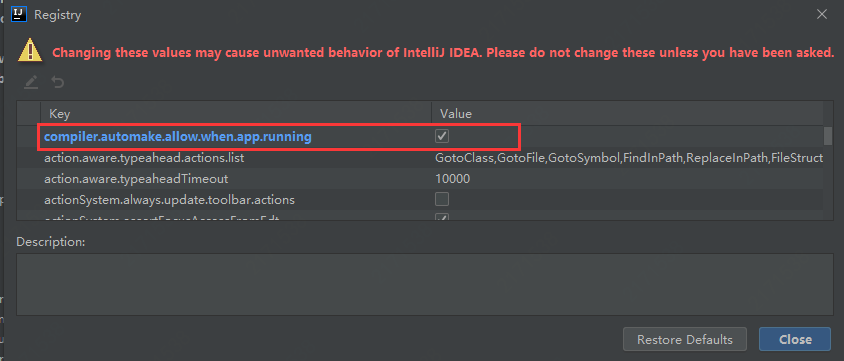Uncheck compiler.automake.allow.when.app.running checkbox
The width and height of the screenshot is (844, 361).
pyautogui.click(x=442, y=137)
